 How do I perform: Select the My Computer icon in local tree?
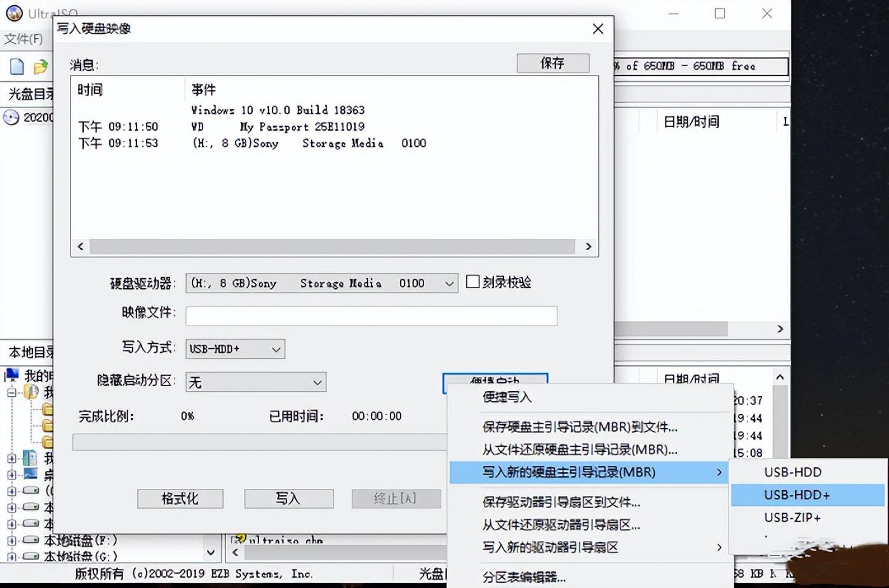pos(13,375)
